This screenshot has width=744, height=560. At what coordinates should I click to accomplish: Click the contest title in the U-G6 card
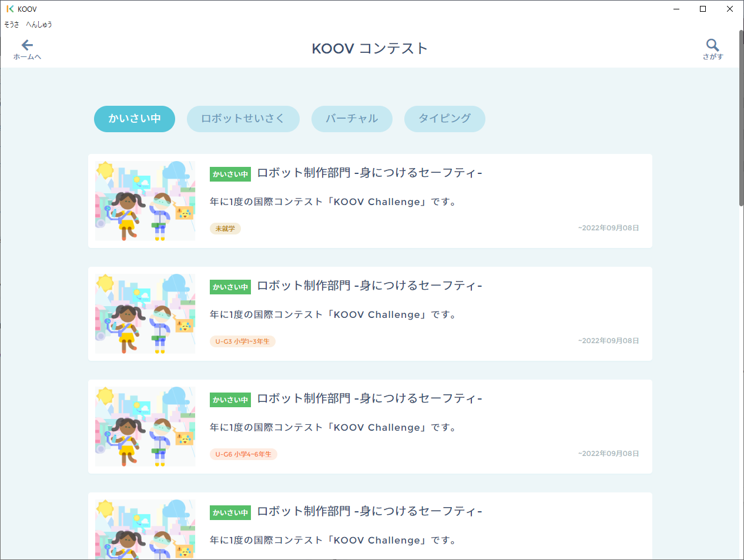[370, 398]
